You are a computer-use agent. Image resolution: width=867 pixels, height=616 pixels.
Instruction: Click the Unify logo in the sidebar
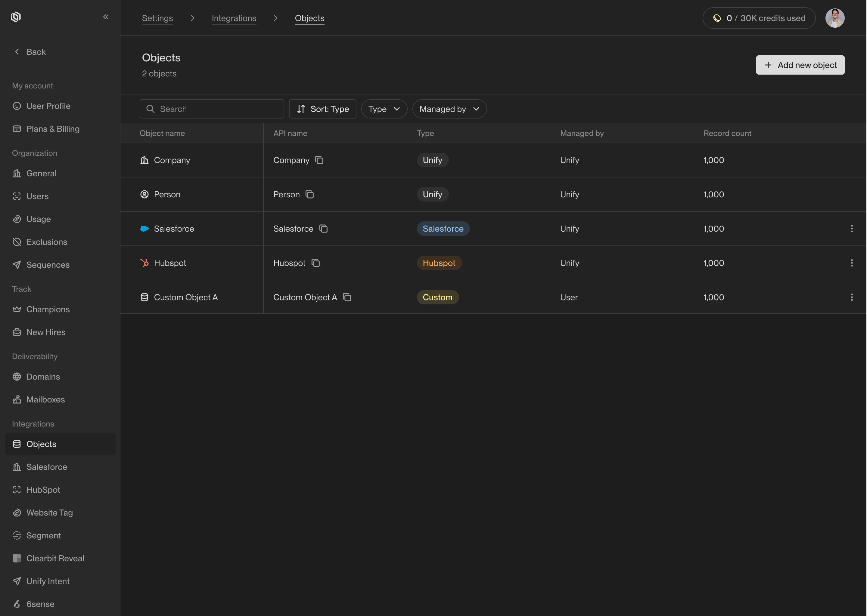pyautogui.click(x=16, y=17)
